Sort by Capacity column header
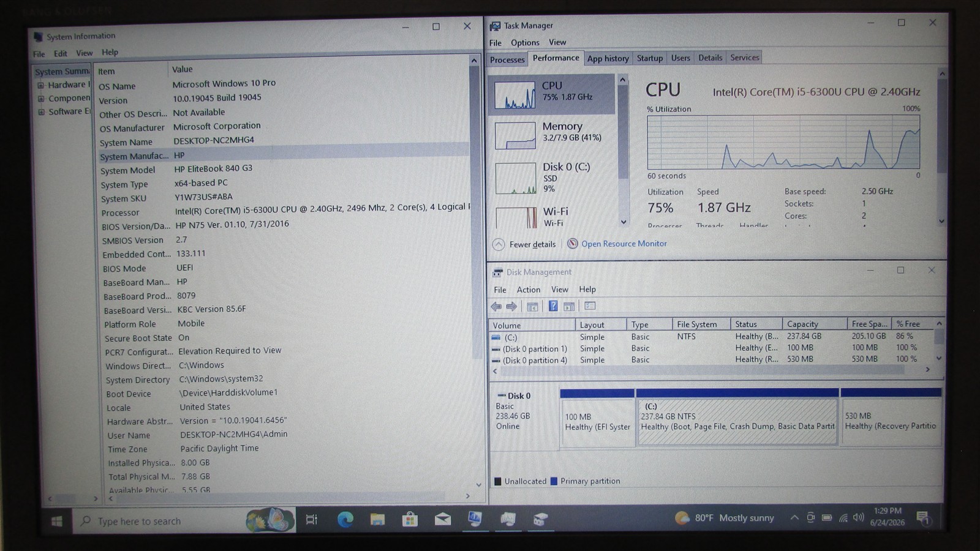980x551 pixels. tap(815, 324)
